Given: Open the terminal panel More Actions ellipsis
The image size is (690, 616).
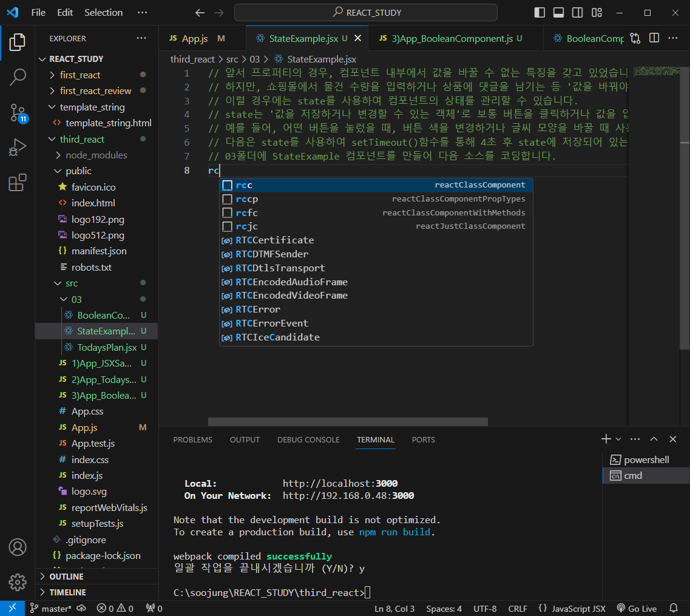Looking at the screenshot, I should pos(635,439).
